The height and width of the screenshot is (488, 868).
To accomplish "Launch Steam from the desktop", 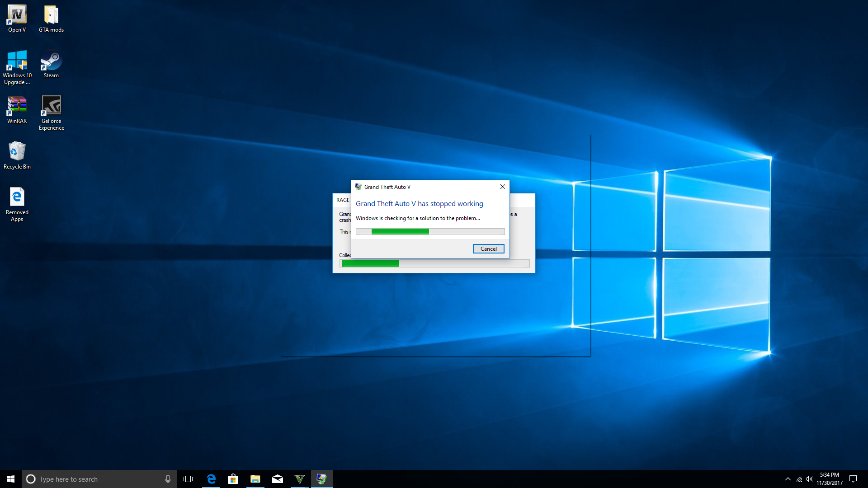I will pos(51,63).
